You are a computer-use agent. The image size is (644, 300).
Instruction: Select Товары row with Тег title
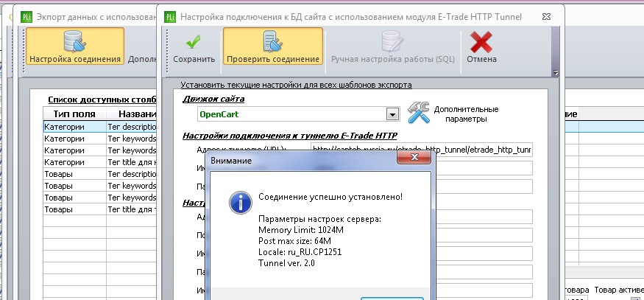point(99,209)
